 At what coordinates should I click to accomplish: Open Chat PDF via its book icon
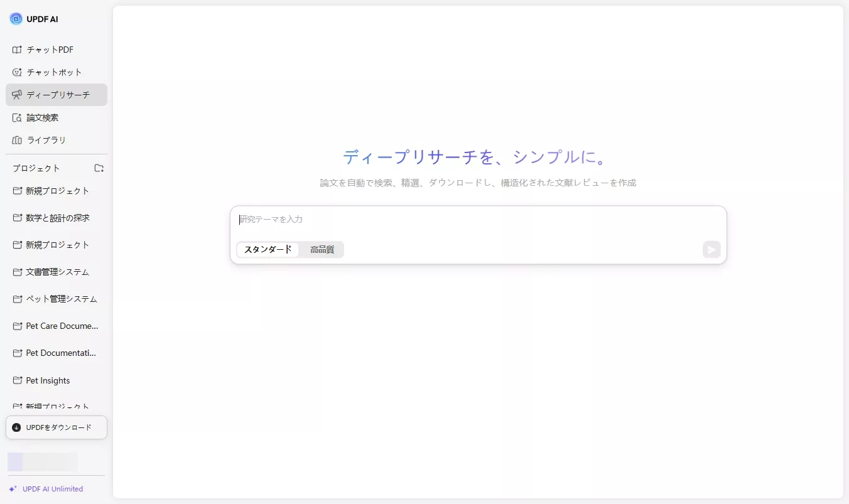click(17, 50)
